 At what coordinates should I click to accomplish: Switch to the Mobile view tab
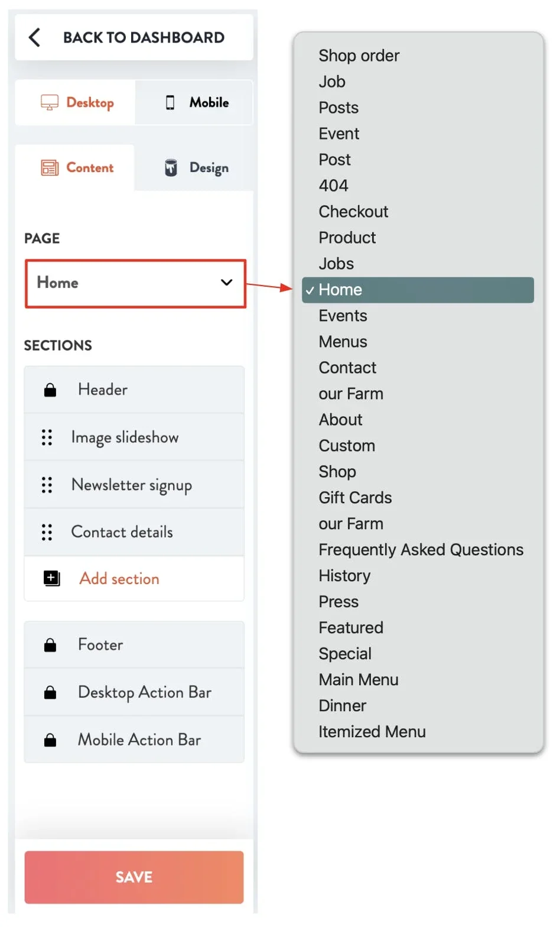tap(194, 102)
